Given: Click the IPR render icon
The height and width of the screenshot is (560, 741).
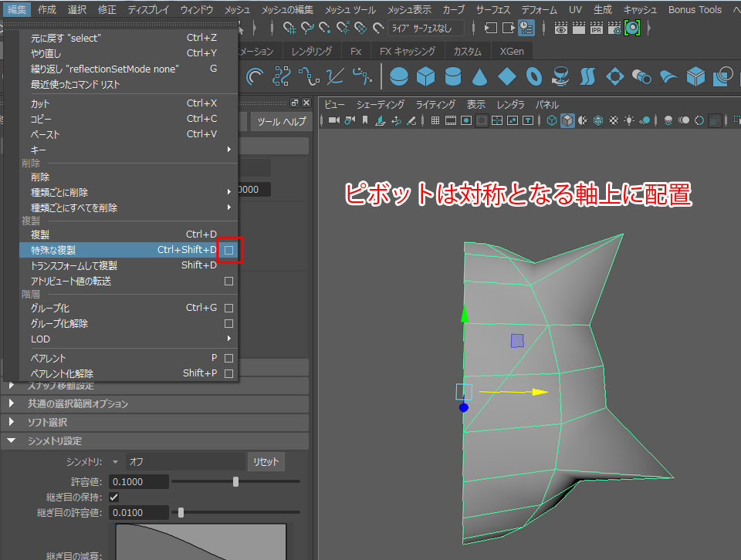Looking at the screenshot, I should (597, 29).
